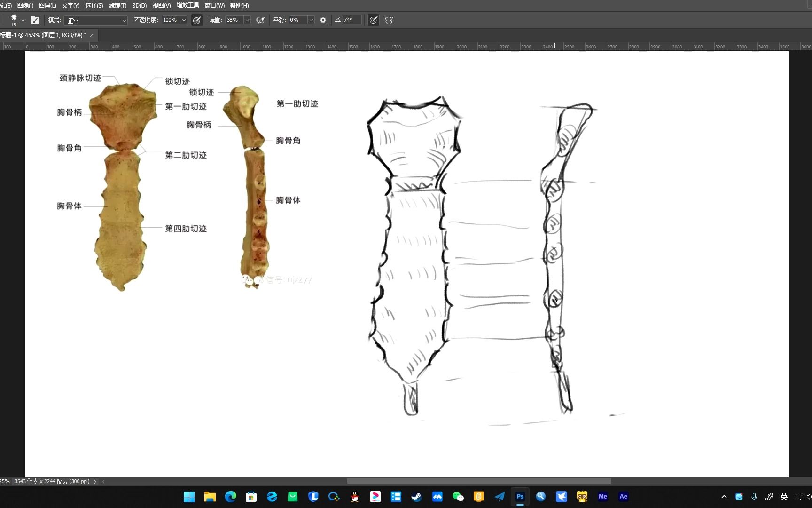The width and height of the screenshot is (812, 508).
Task: Click the left scroll arrow at status bar
Action: [x=103, y=481]
